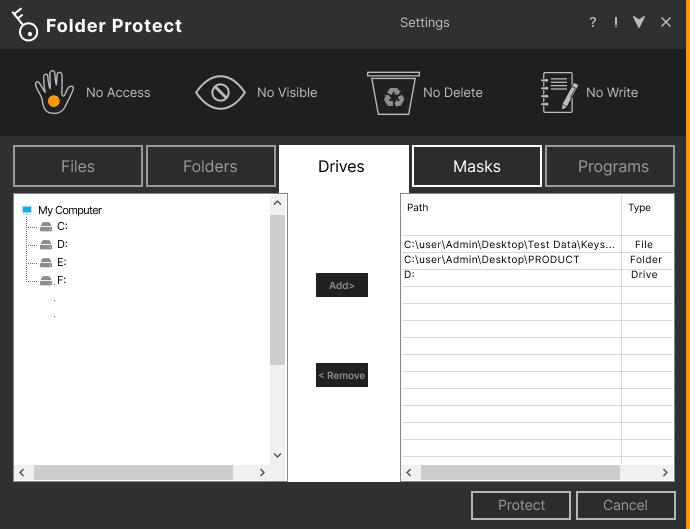
Task: Click the path list horizontal scrollbar thumb
Action: pos(520,472)
